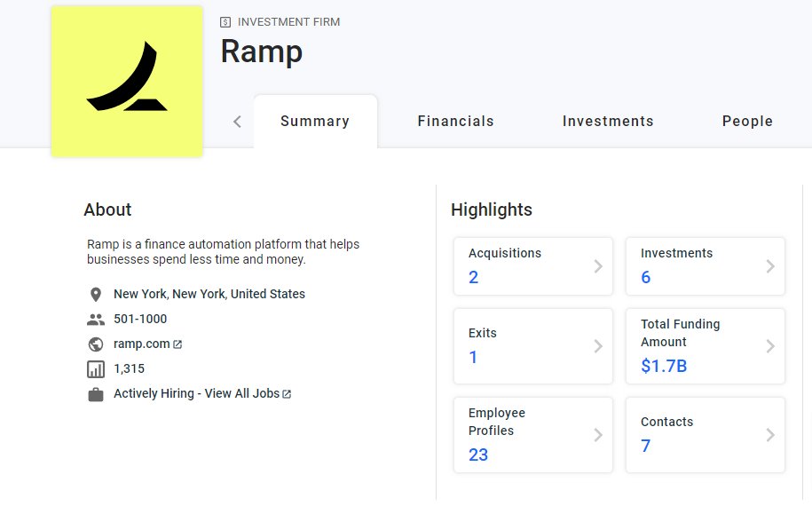Screen dimensions: 812x514
Task: Click the 501-1000 employee range
Action: 140,319
